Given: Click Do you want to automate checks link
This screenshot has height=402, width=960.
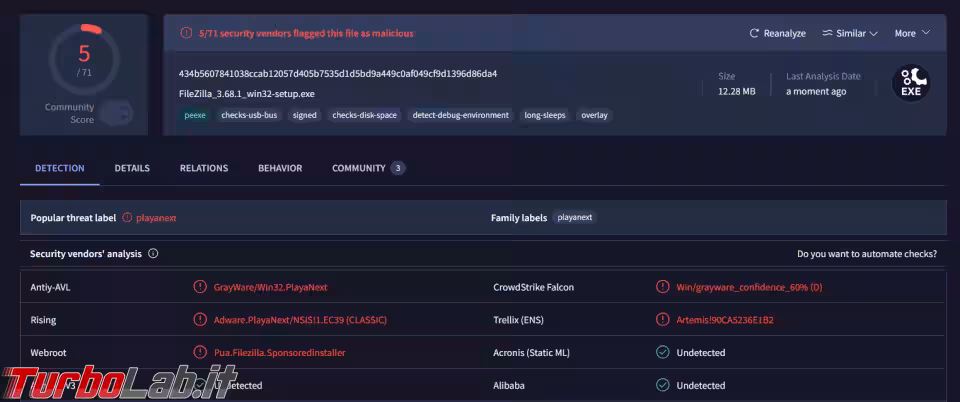Looking at the screenshot, I should click(867, 253).
